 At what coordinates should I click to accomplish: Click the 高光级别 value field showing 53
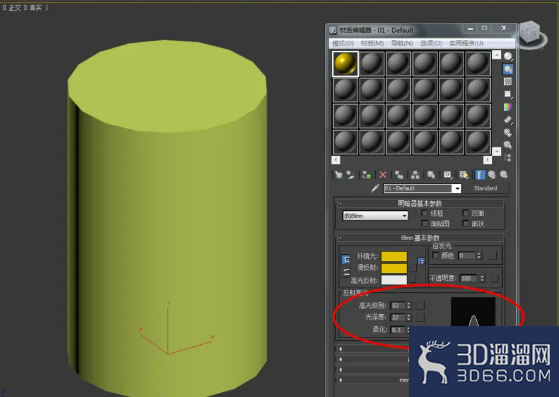(398, 305)
